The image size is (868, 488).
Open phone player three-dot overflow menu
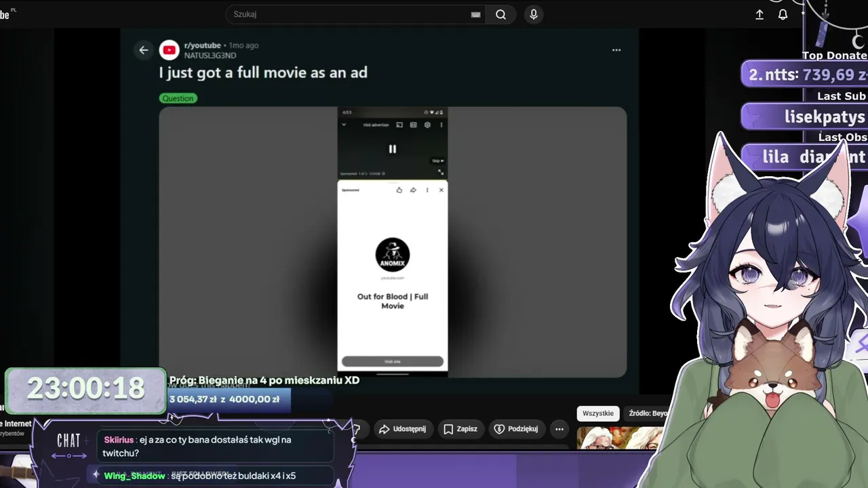tap(441, 125)
